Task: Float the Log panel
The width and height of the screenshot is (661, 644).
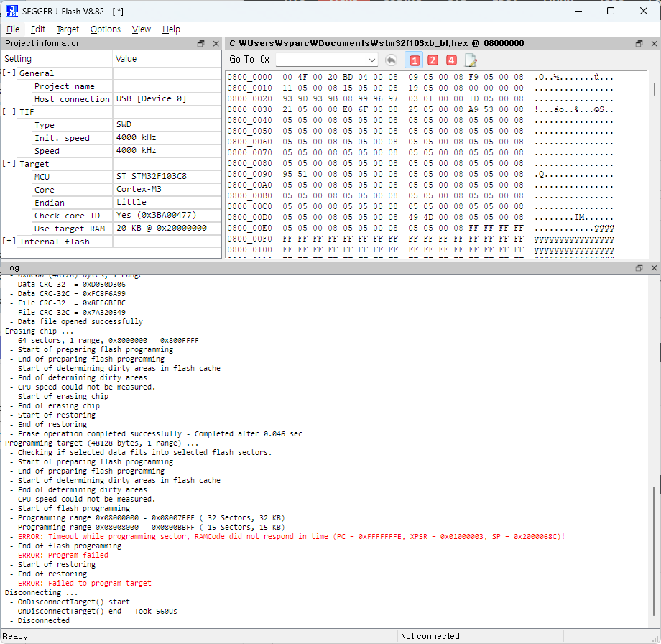Action: point(639,267)
